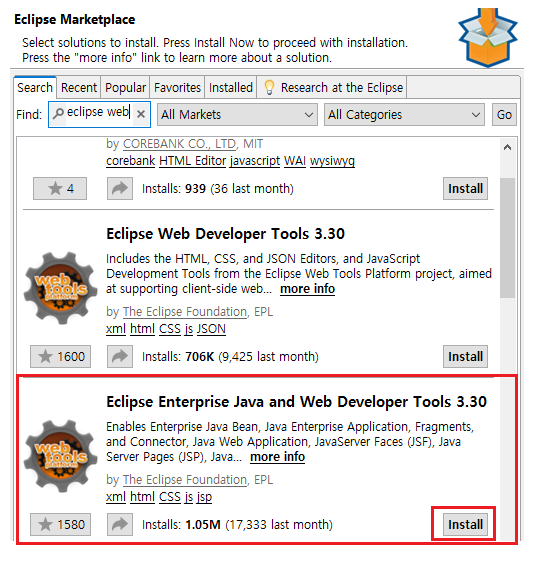This screenshot has height=563, width=536.
Task: Install the corebank HTML Editor plugin
Action: pyautogui.click(x=465, y=188)
